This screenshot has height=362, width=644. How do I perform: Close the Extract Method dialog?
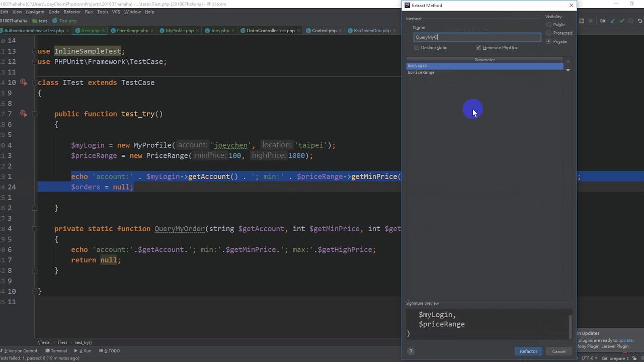point(571,6)
